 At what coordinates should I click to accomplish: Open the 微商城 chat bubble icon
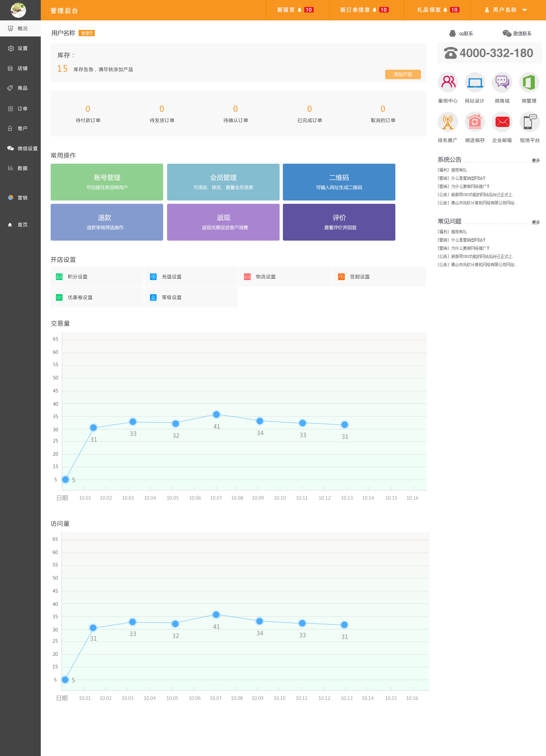(502, 82)
